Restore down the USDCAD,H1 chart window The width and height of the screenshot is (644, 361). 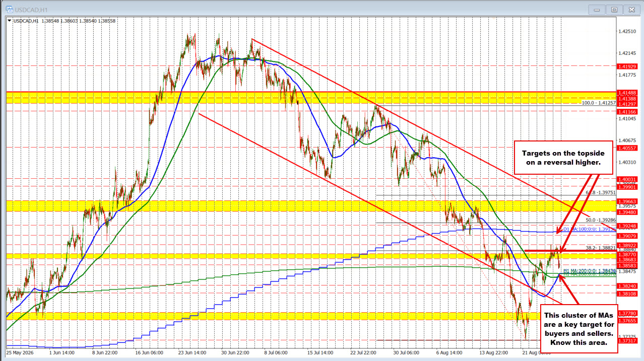614,9
